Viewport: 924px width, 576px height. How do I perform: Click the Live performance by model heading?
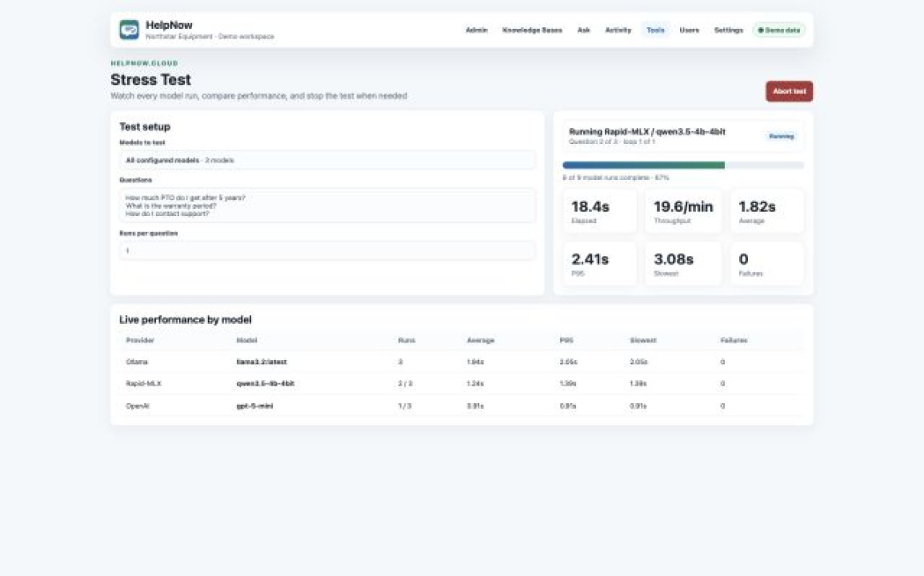tap(185, 319)
